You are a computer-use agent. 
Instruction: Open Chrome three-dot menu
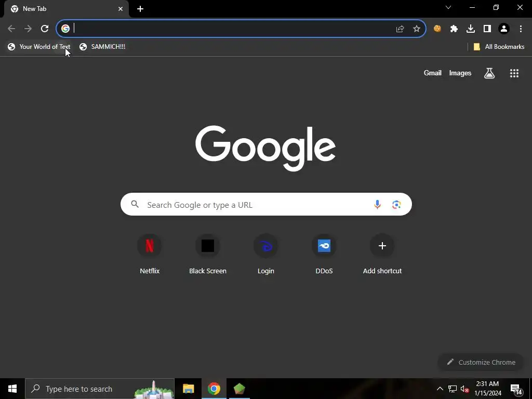click(521, 29)
